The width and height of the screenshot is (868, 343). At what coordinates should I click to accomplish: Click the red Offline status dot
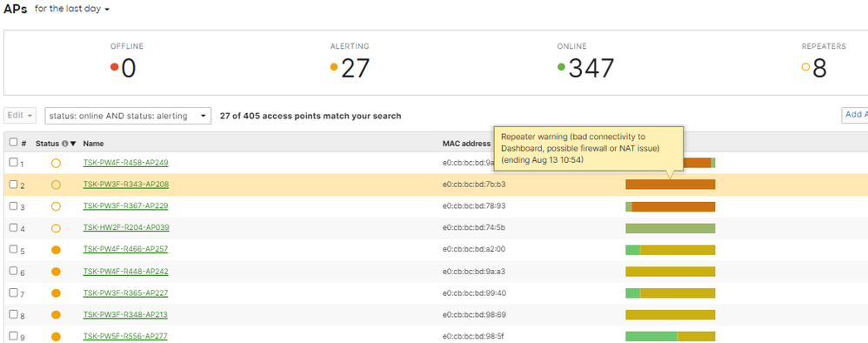pos(115,67)
